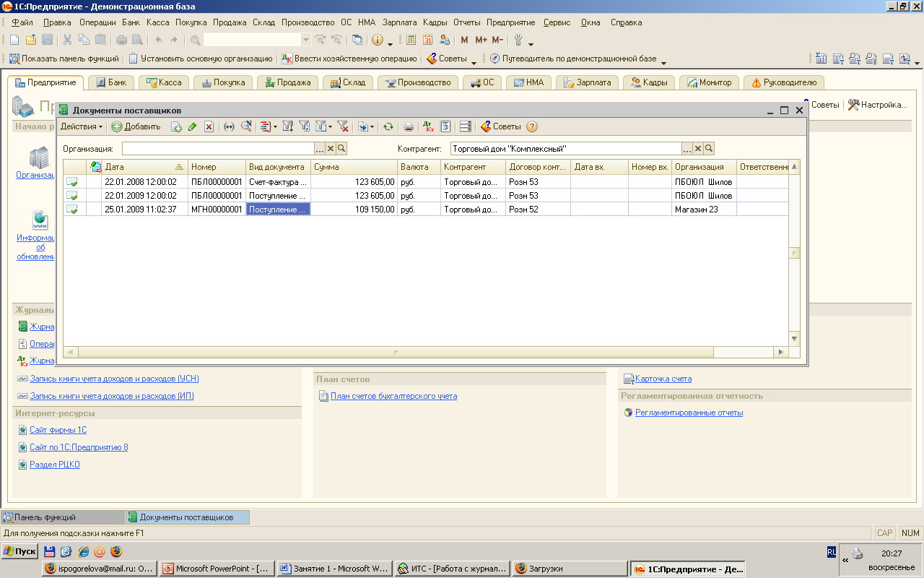
Task: Switch to the Монитор tab
Action: click(709, 82)
